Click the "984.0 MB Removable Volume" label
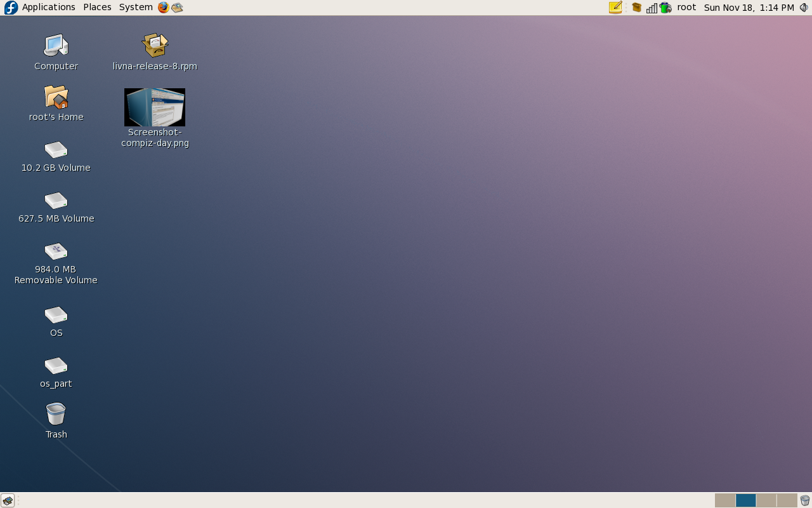The height and width of the screenshot is (508, 812). (x=56, y=275)
